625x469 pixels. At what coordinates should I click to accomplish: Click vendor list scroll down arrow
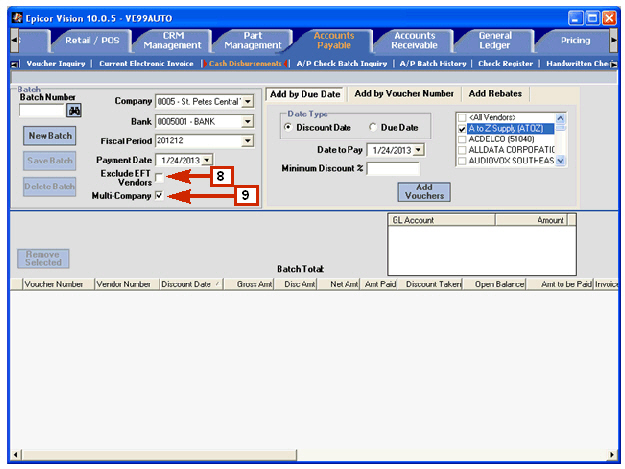pos(560,161)
